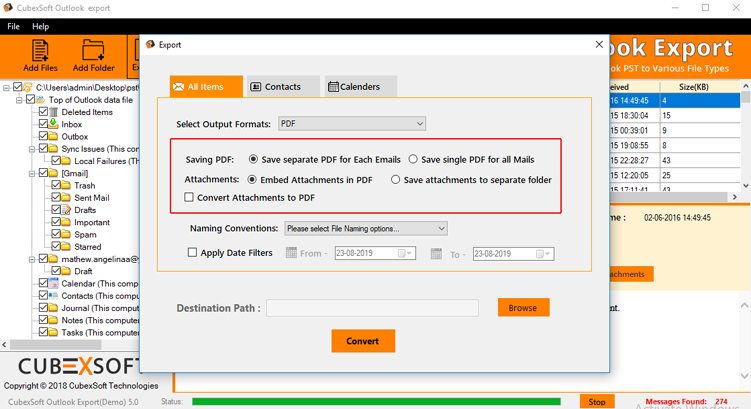Select the Inbox folder icon in tree
751x409 pixels.
[54, 125]
